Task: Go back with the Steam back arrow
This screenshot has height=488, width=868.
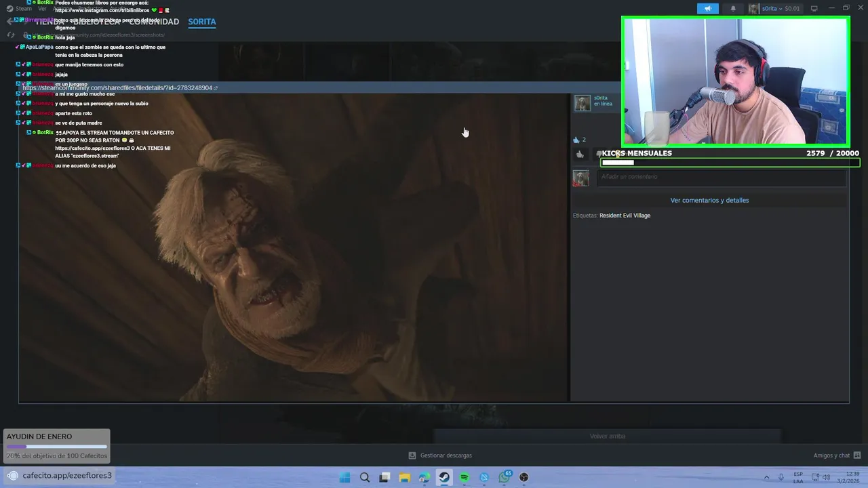Action: click(x=9, y=22)
